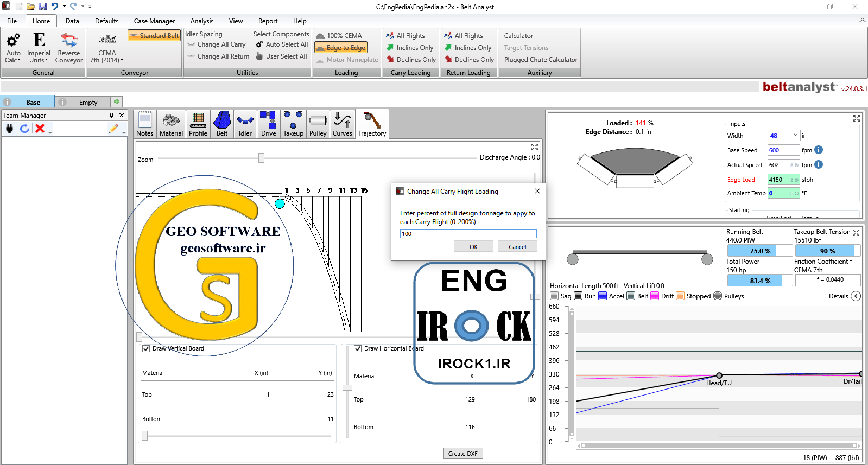The width and height of the screenshot is (868, 465).
Task: Expand the belt cross-section panel
Action: coord(857,118)
